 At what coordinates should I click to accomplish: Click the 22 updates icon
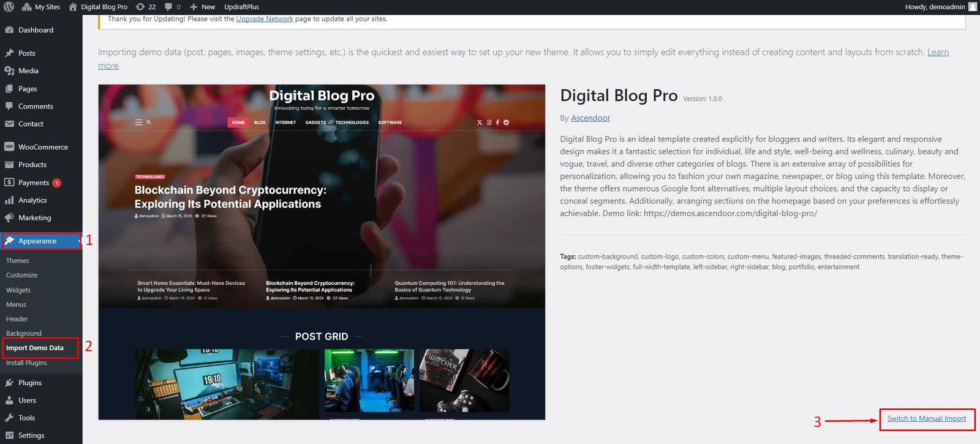[146, 7]
